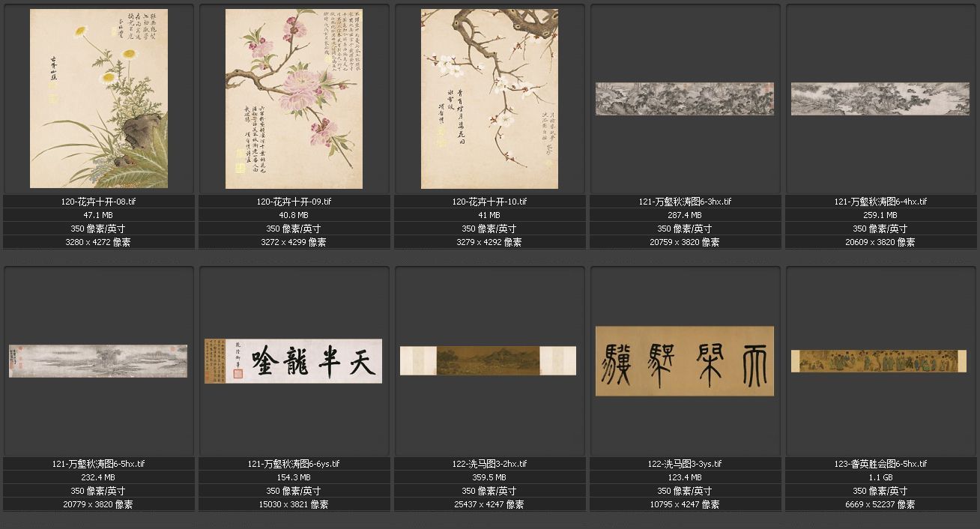
Task: Click the filename label 122-洗马图3-2hx.tif
Action: tap(489, 464)
